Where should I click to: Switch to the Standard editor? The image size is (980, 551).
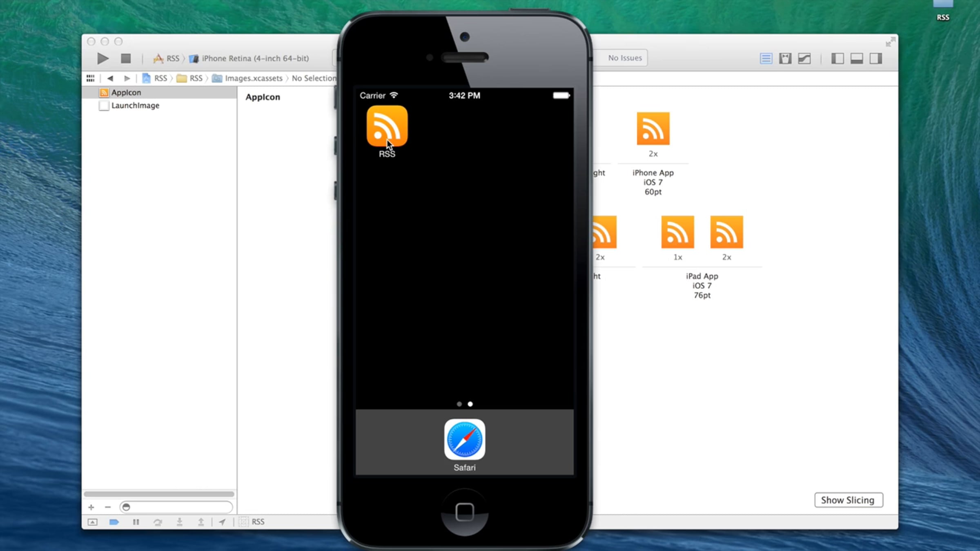click(x=766, y=58)
